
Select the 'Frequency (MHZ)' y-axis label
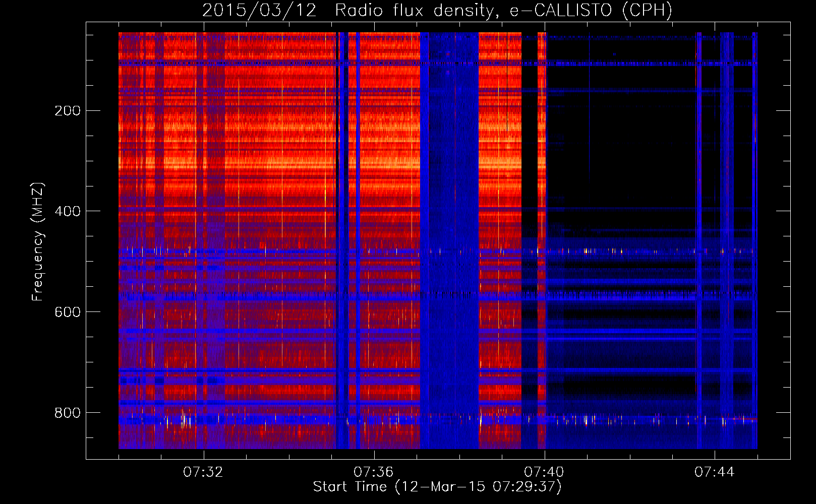[x=38, y=242]
